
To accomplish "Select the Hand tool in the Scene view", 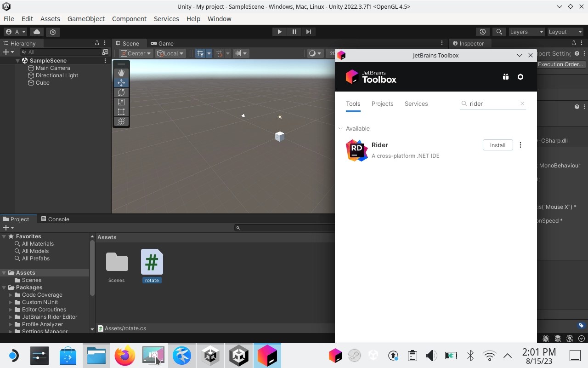I will coord(121,73).
